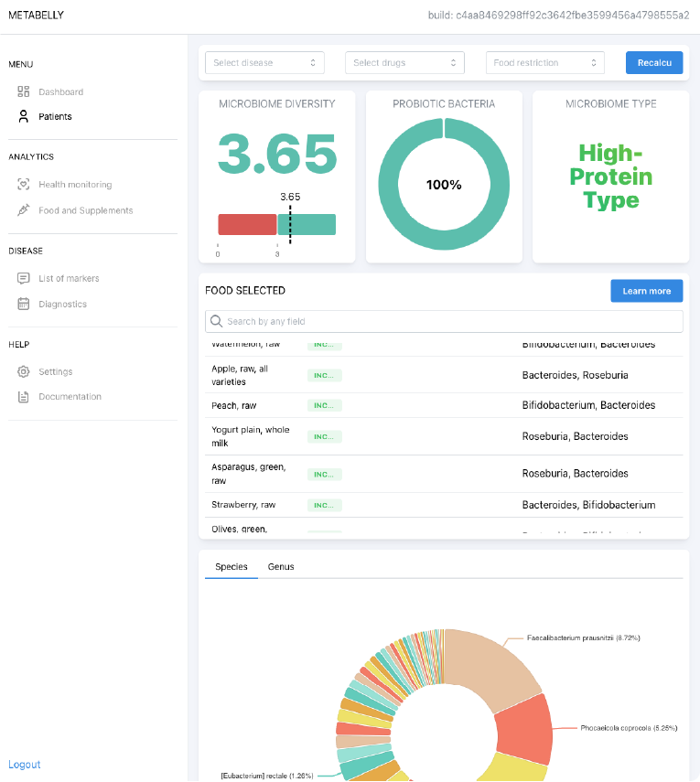Open the Select disease dropdown
Screen dimensions: 700x782
[264, 63]
